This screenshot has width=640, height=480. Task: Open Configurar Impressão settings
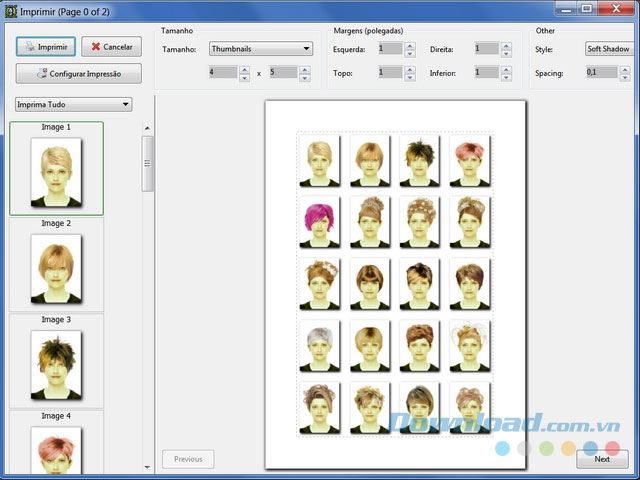point(78,74)
